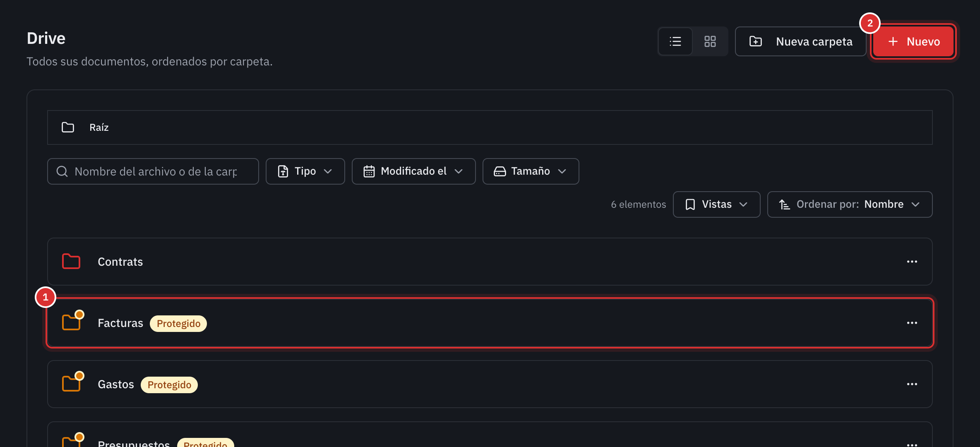Image resolution: width=980 pixels, height=447 pixels.
Task: Open more options for Contrats
Action: [x=912, y=262]
